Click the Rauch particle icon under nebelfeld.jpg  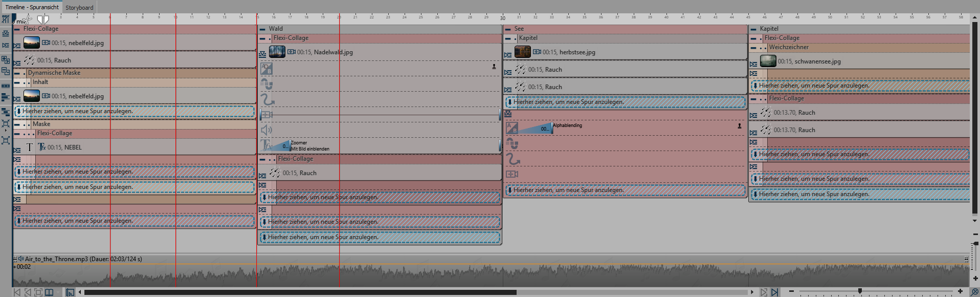tap(29, 60)
